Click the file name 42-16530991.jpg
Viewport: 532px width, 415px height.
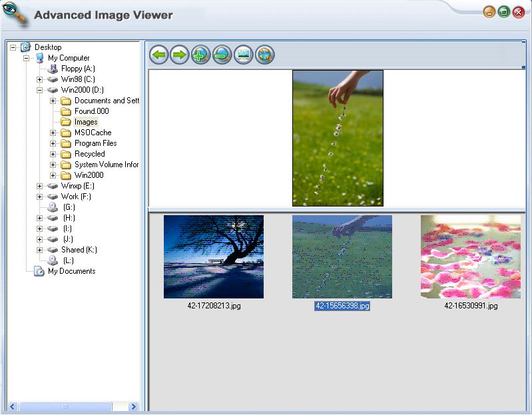(x=471, y=306)
